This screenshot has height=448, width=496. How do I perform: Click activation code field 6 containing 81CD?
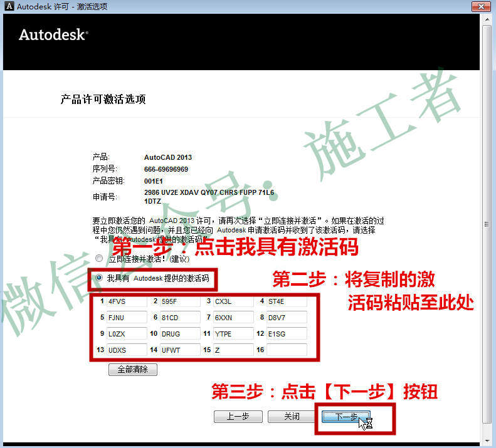click(180, 318)
